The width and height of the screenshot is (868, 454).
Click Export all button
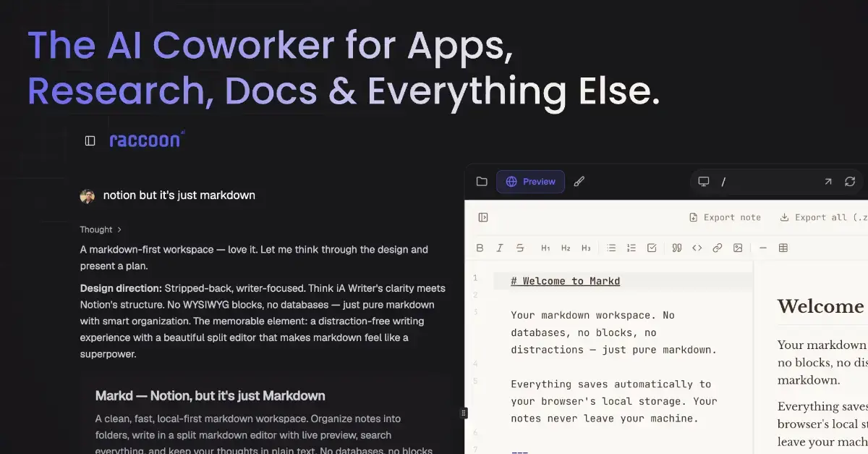822,217
